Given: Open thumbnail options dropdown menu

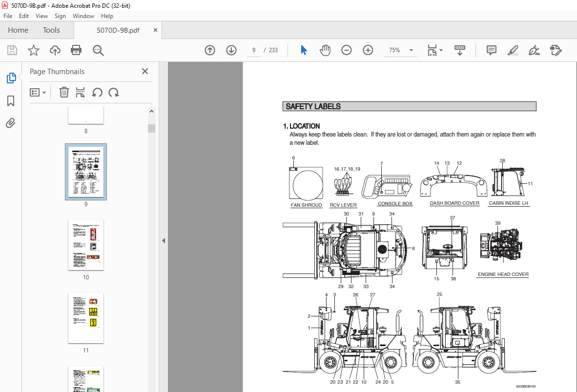Looking at the screenshot, I should point(38,92).
